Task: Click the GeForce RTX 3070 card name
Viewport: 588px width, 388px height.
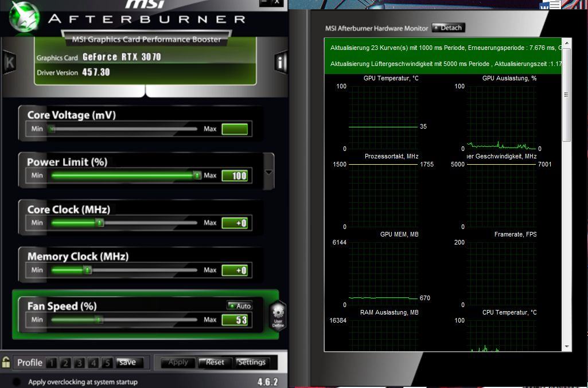Action: click(122, 57)
